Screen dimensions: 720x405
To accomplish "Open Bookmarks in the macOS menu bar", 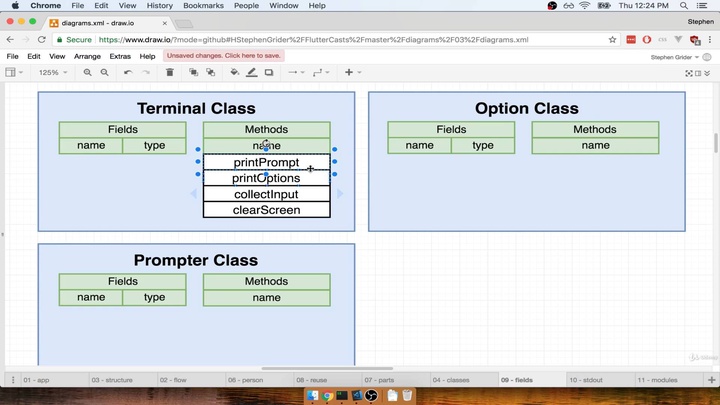I will click(x=203, y=6).
